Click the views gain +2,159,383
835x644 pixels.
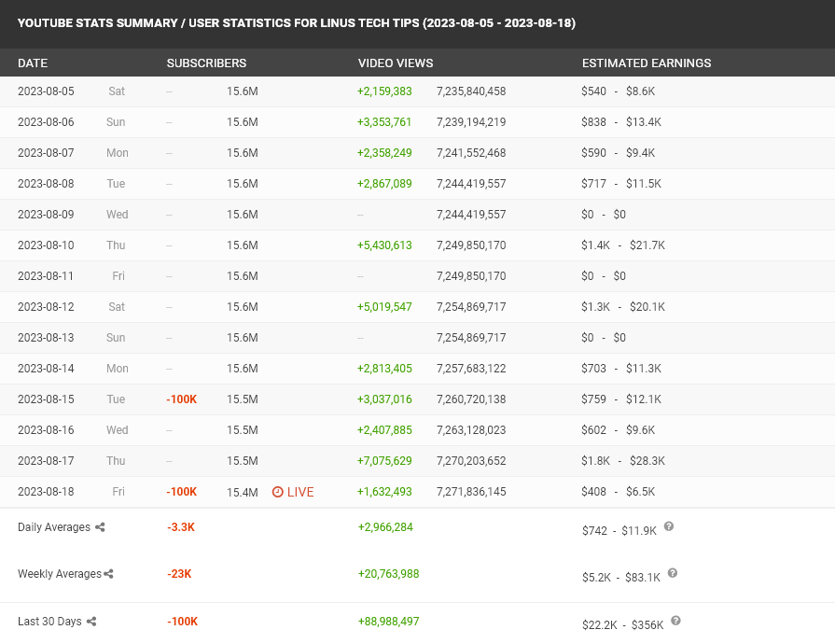tap(384, 91)
